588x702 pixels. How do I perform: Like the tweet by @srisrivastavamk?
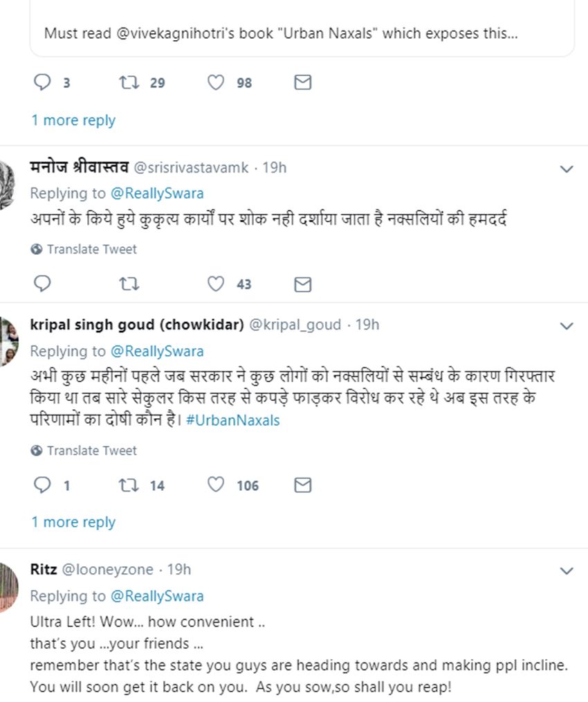coord(217,284)
